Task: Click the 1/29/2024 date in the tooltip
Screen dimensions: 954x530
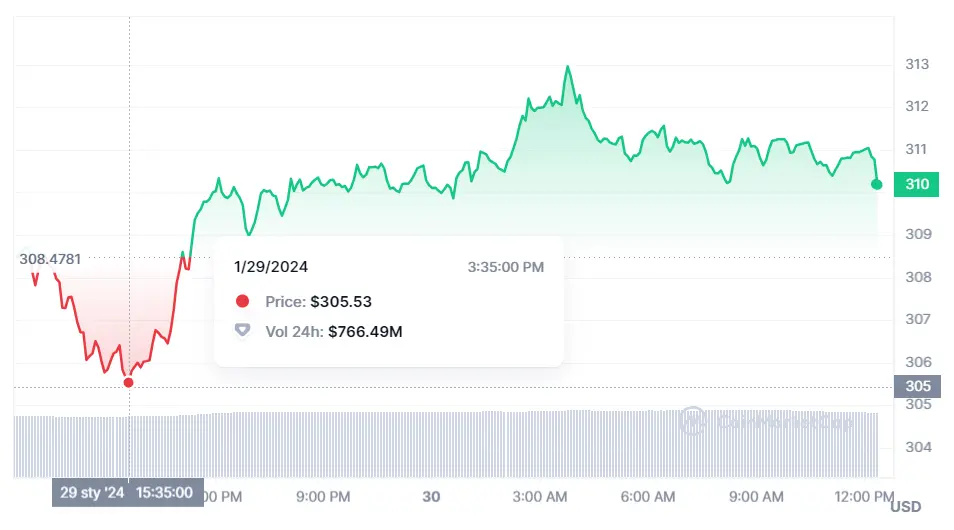Action: [x=271, y=267]
